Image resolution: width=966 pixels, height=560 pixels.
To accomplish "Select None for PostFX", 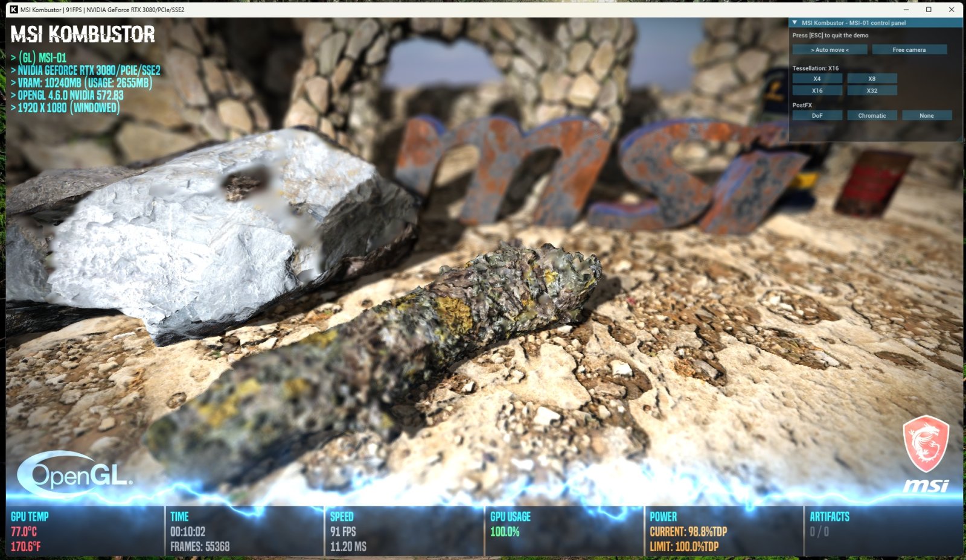I will [x=927, y=115].
